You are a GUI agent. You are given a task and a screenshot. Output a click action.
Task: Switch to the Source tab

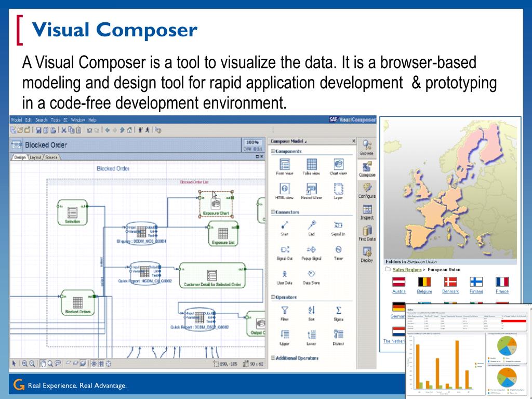click(51, 157)
